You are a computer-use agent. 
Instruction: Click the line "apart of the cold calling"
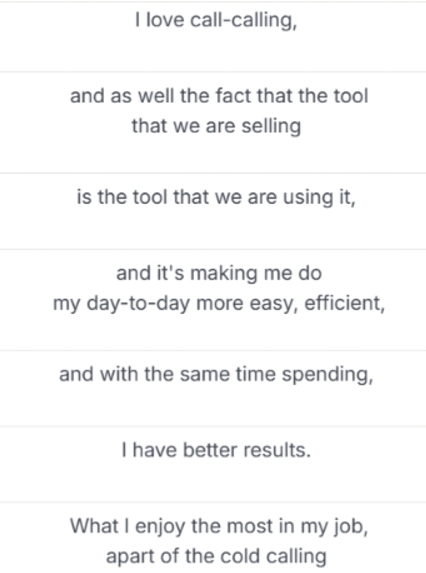216,557
